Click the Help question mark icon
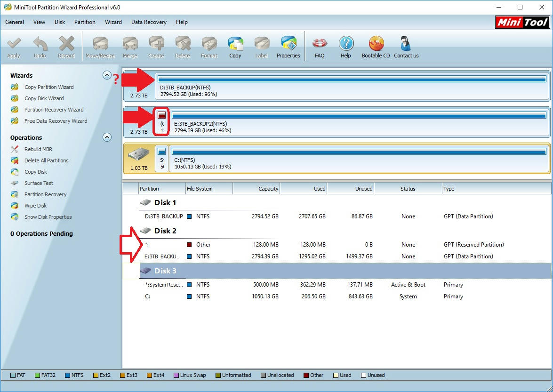Viewport: 553px width, 392px height. point(346,44)
